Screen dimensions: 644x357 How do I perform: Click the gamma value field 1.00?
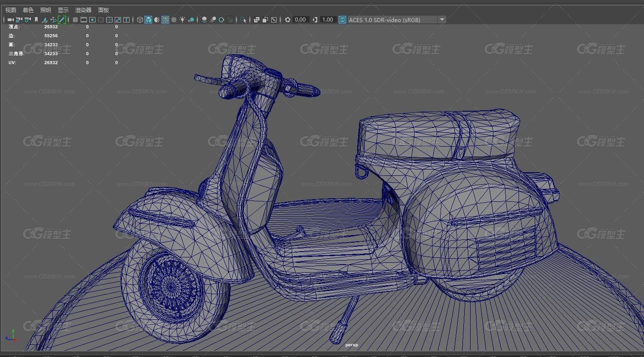(x=328, y=20)
